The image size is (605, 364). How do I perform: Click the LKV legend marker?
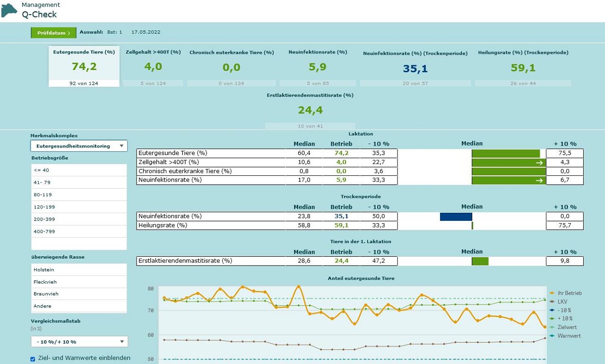(x=552, y=302)
